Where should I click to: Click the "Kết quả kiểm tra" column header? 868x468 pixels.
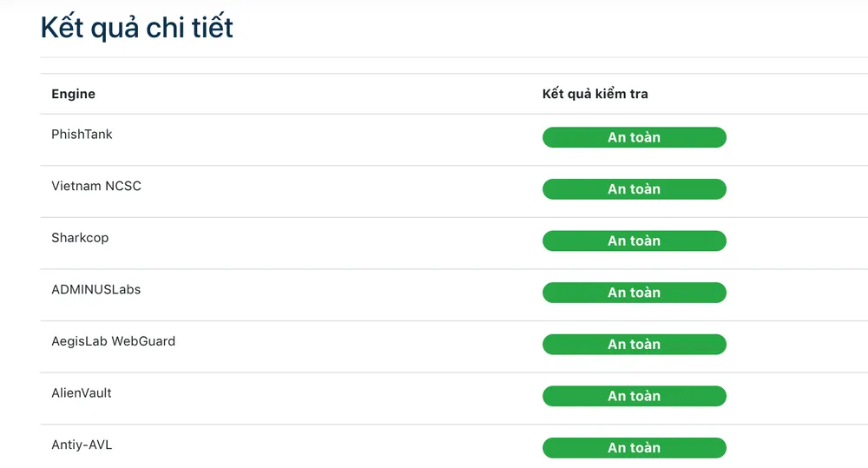(x=595, y=94)
